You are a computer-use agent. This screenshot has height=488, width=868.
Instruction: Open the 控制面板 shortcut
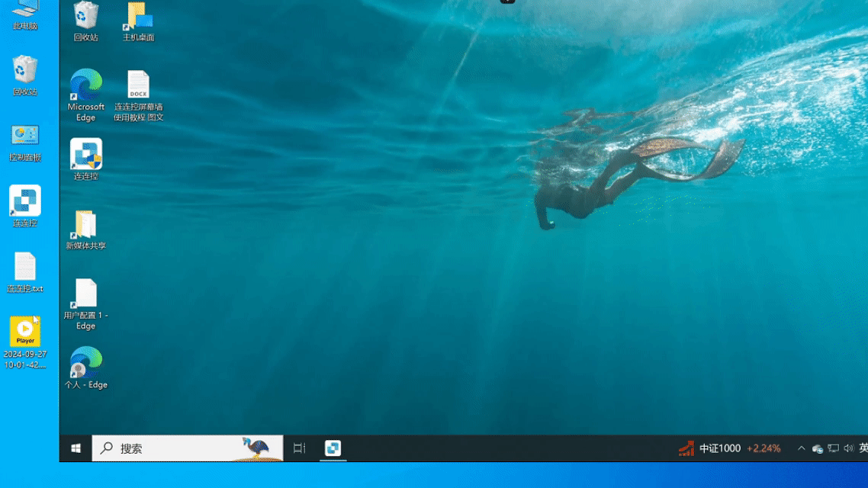[x=25, y=143]
